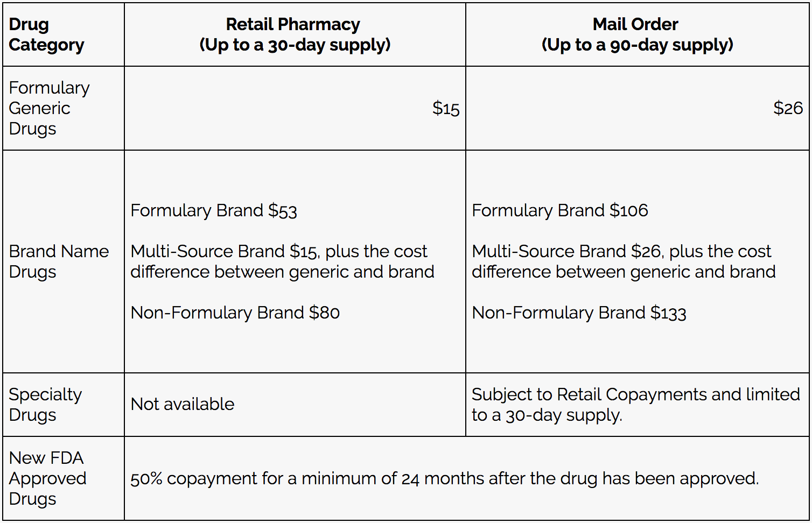Screen dimensions: 812x523
Task: Select the 50% copayment description text
Action: click(444, 478)
